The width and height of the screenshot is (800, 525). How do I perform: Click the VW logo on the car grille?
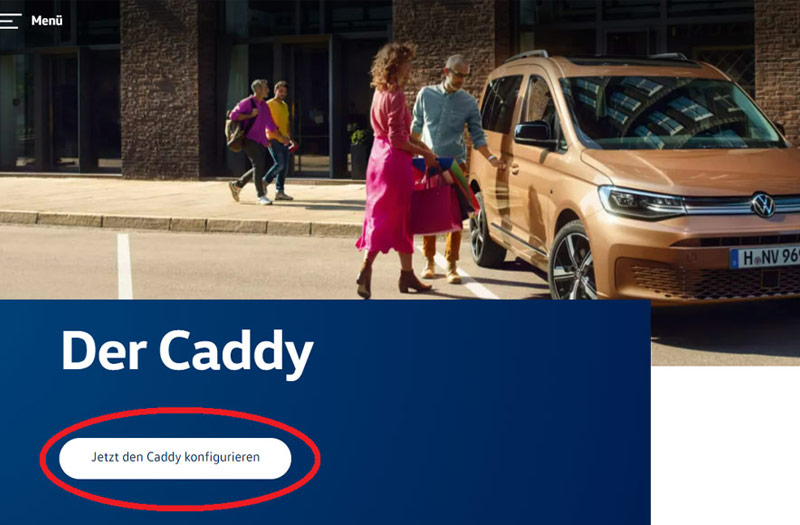(x=763, y=205)
